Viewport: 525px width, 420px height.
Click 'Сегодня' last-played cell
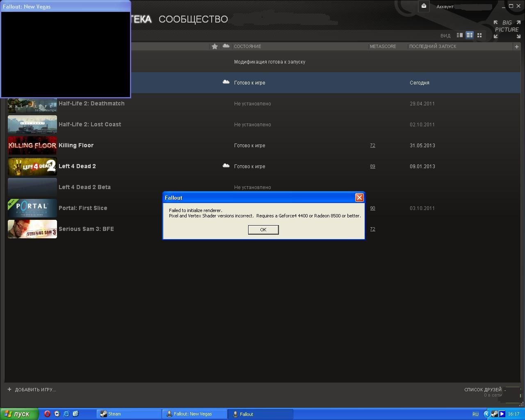click(x=419, y=83)
